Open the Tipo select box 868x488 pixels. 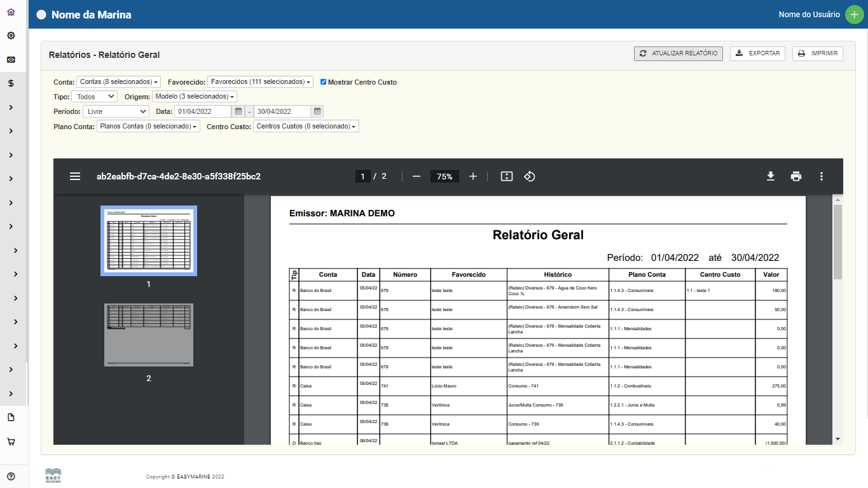(x=94, y=97)
